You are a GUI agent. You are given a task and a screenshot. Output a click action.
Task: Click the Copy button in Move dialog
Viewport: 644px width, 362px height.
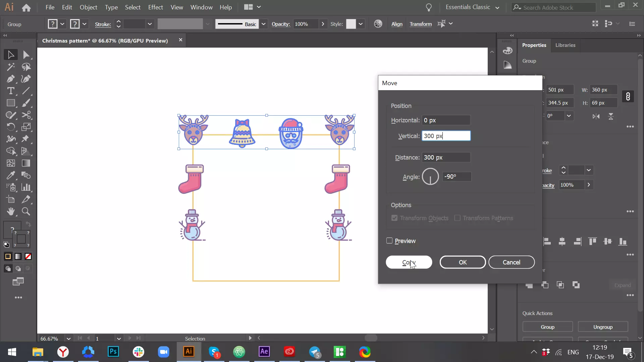[x=409, y=262]
